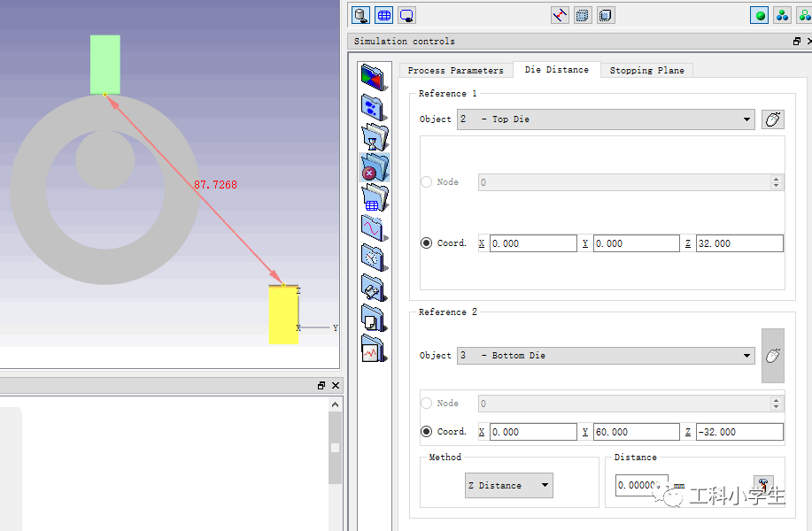
Task: Click Reference 2 X coordinate field
Action: pos(533,432)
